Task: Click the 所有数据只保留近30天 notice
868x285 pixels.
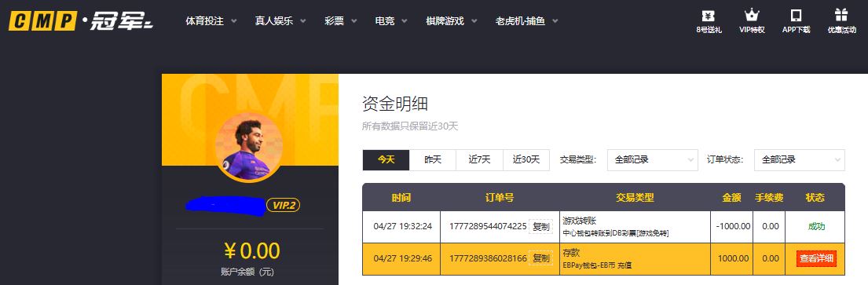Action: [x=410, y=126]
